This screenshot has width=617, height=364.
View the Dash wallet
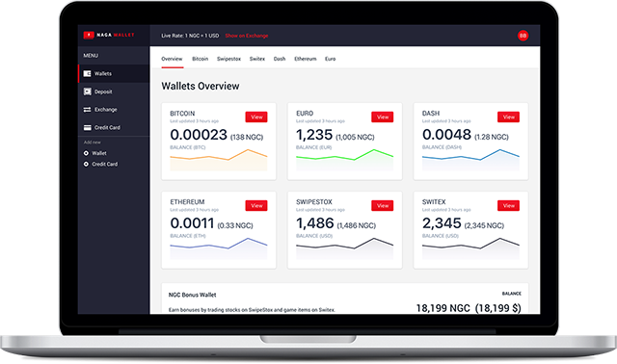(x=508, y=117)
